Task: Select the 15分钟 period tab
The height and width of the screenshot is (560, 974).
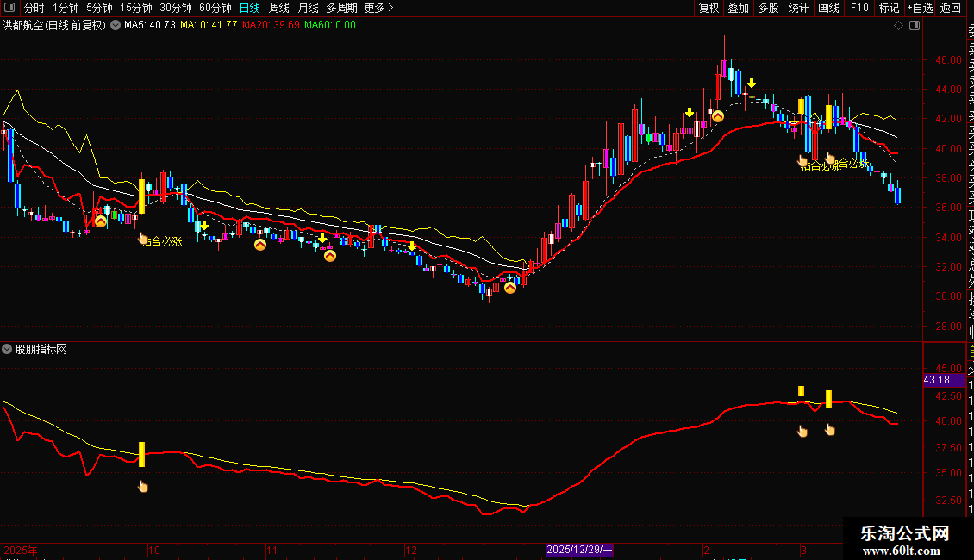Action: point(136,8)
